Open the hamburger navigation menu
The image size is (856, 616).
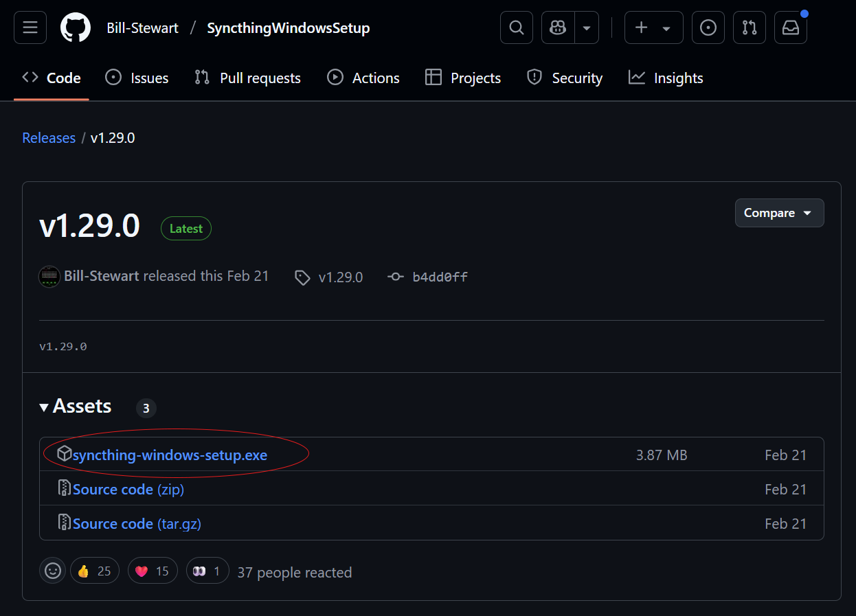[30, 27]
